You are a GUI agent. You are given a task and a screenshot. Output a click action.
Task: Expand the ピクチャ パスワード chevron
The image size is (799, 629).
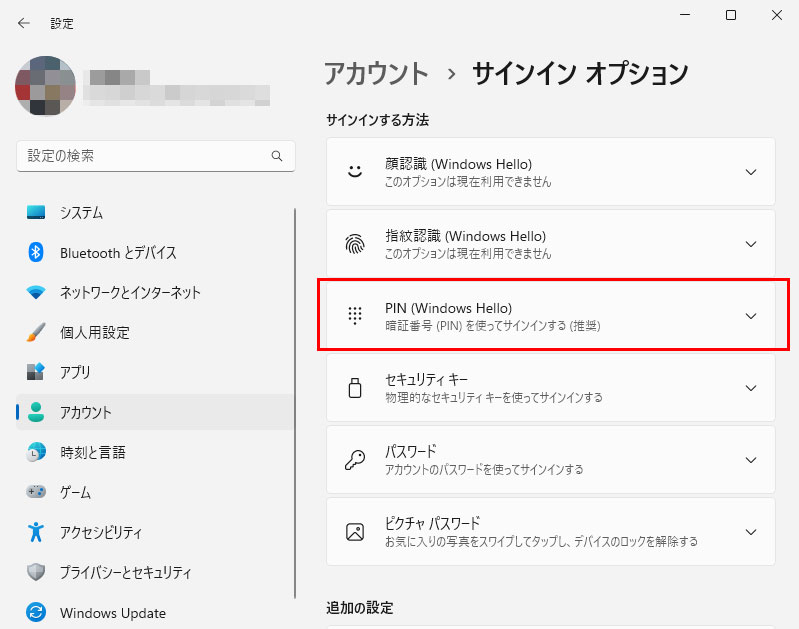coord(751,532)
